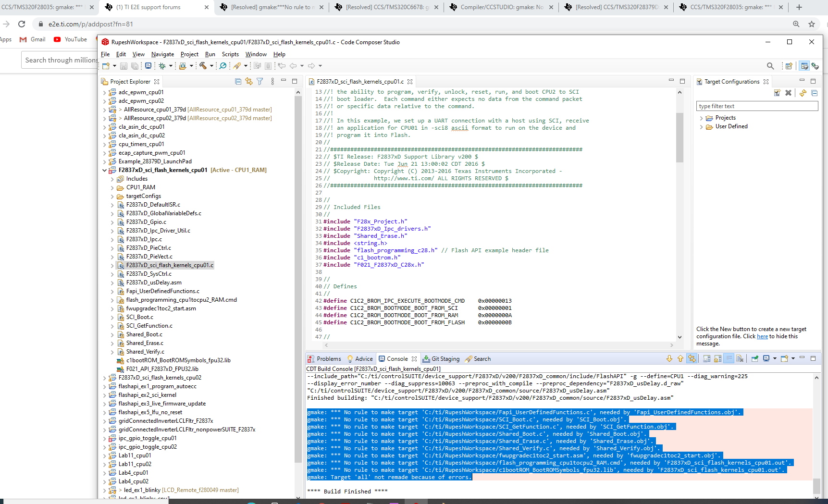Image resolution: width=828 pixels, height=504 pixels.
Task: Click the Build hammer icon in toolbar
Action: (203, 66)
